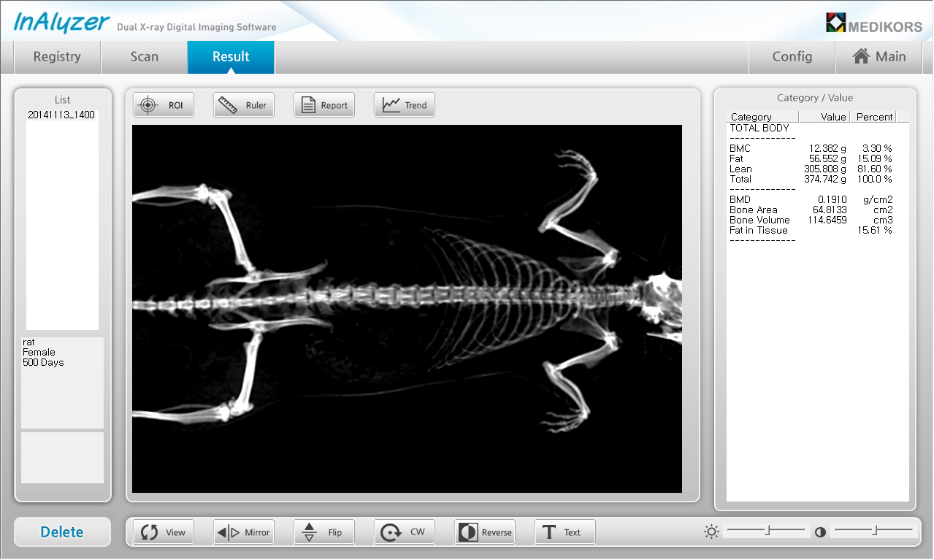Rotate image clockwise with CW

[x=405, y=532]
